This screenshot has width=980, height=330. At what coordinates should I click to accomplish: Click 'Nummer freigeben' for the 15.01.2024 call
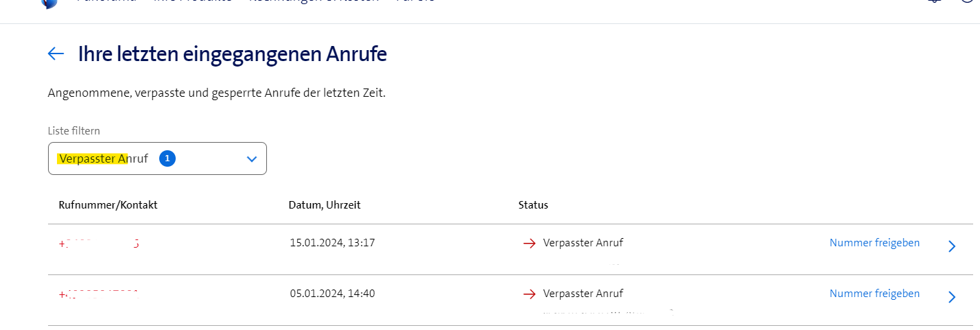[x=874, y=243]
